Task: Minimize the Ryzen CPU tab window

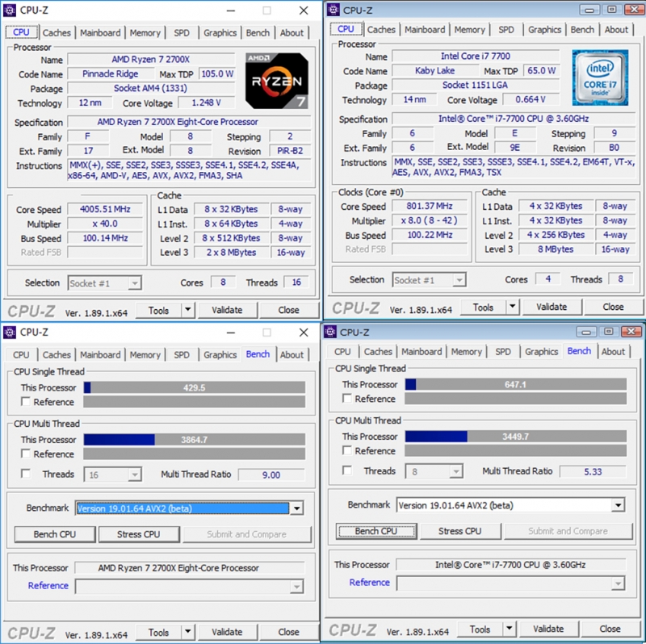Action: pos(231,10)
